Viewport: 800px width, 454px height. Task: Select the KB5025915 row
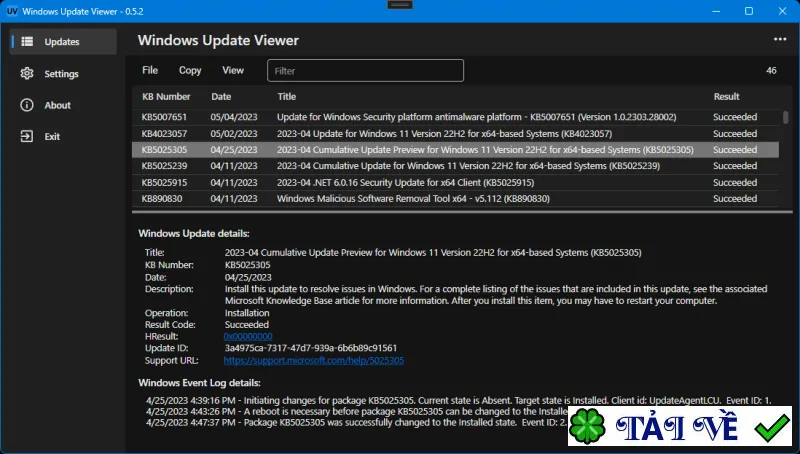(x=455, y=183)
